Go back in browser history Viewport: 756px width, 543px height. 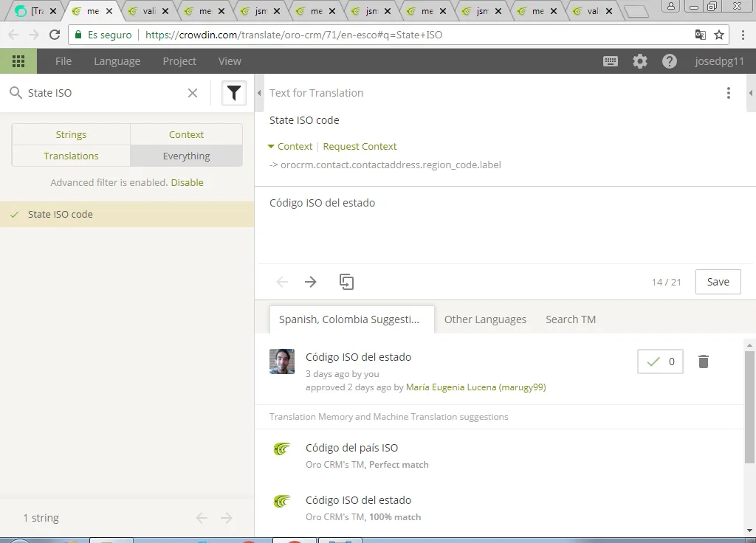coord(13,35)
